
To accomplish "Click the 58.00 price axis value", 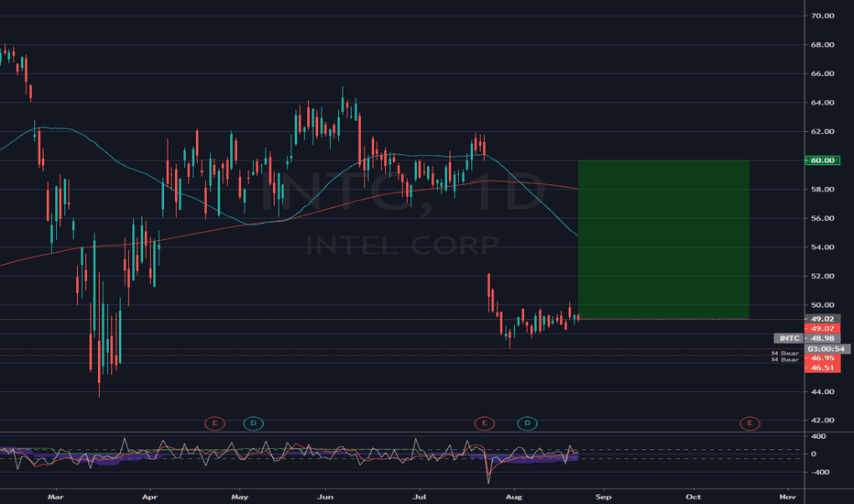I will point(823,189).
